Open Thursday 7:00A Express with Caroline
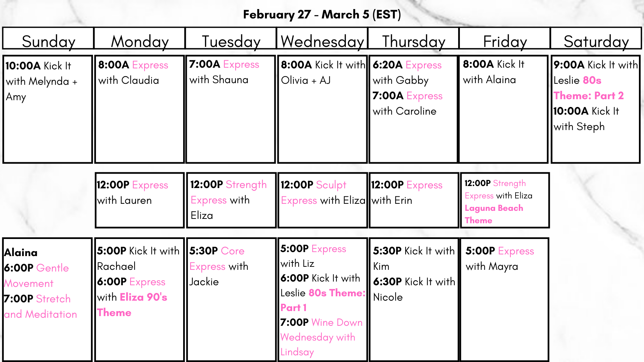 click(408, 103)
